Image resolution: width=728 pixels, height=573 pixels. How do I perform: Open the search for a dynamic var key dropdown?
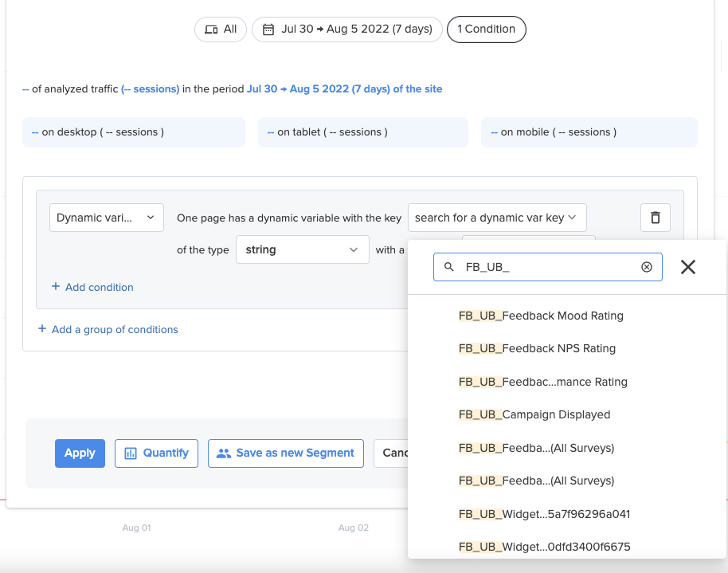tap(497, 217)
